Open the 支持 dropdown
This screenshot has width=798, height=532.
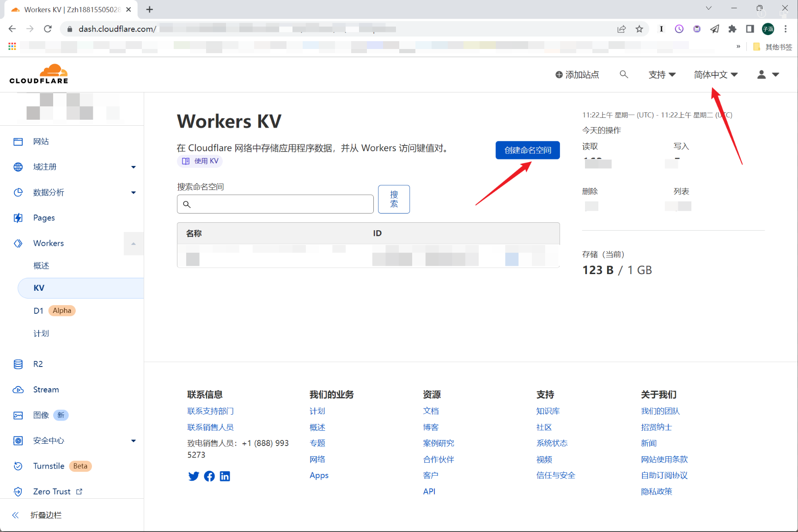[x=662, y=74]
